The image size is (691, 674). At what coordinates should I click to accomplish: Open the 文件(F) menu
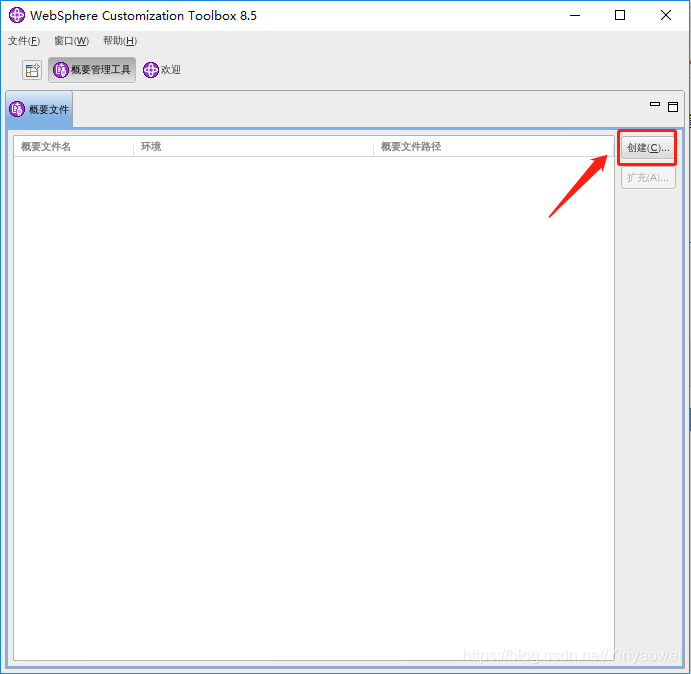pyautogui.click(x=24, y=41)
